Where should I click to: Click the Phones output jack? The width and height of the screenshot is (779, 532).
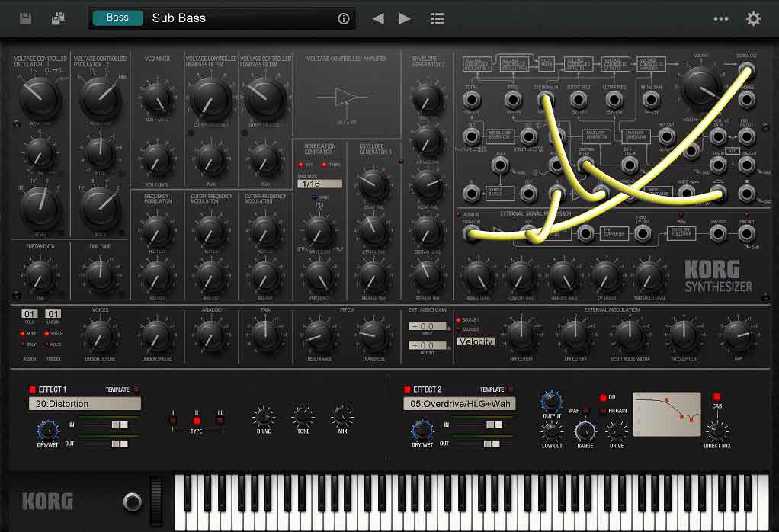click(746, 100)
